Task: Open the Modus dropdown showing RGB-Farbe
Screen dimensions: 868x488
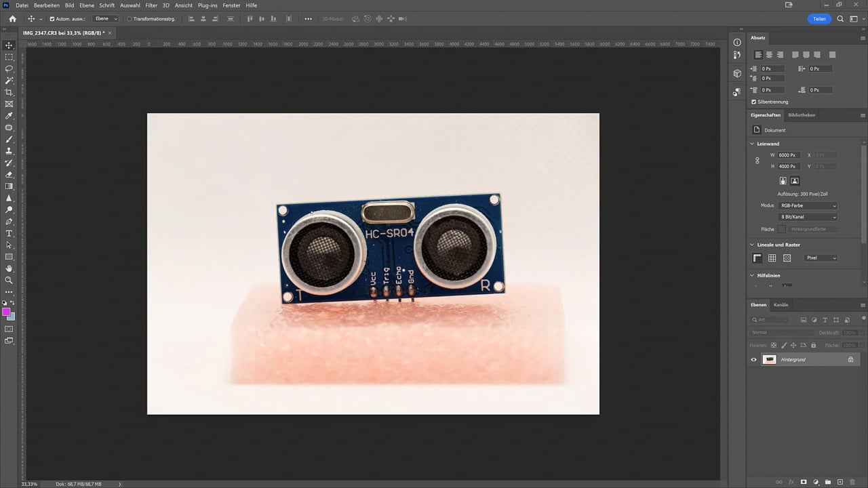Action: (808, 205)
